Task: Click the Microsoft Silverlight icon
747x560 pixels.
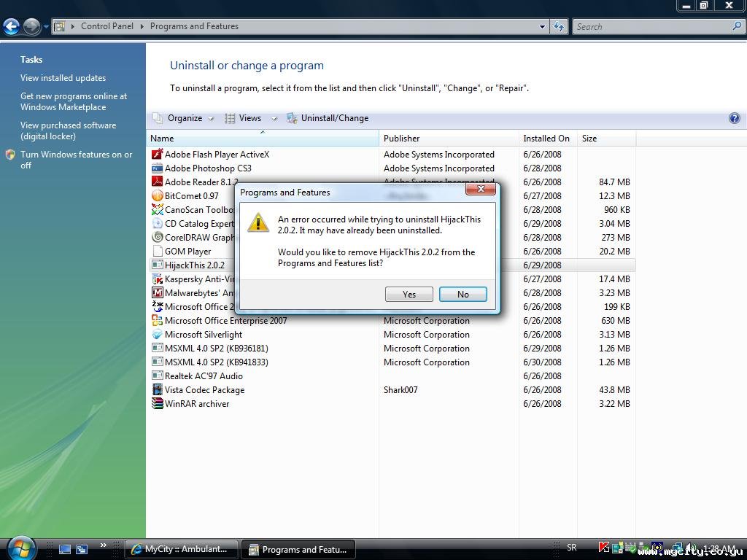Action: click(x=158, y=334)
